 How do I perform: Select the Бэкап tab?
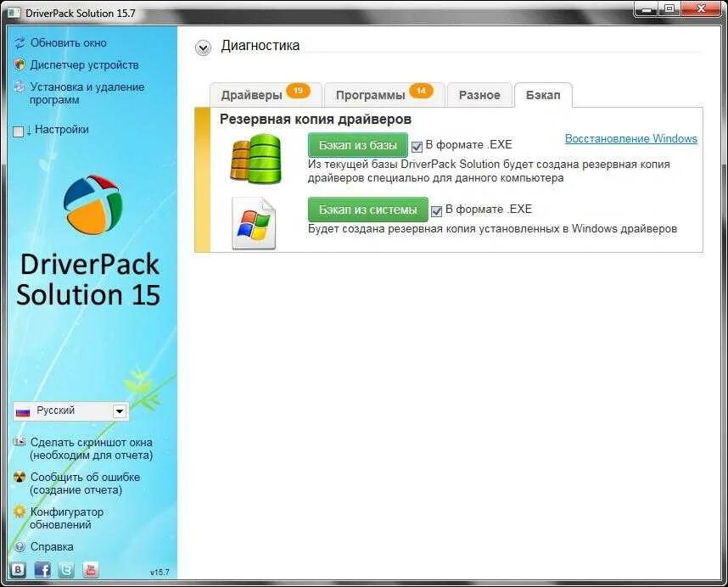(543, 95)
